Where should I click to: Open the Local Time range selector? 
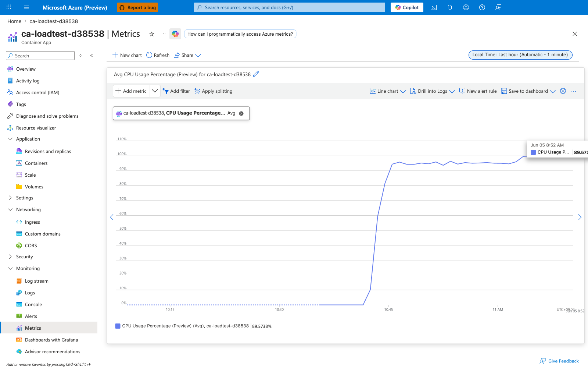click(520, 55)
